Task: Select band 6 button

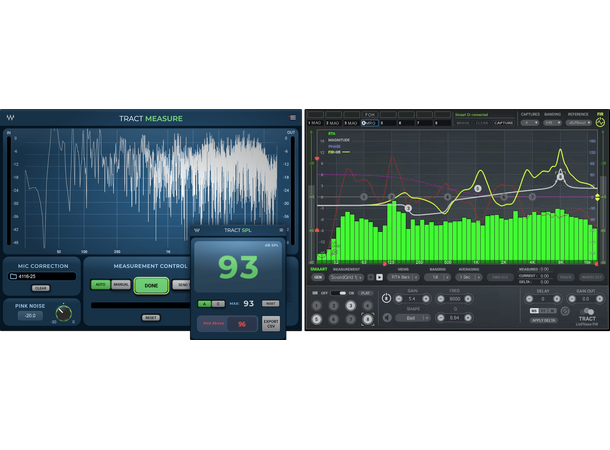Action: point(333,319)
